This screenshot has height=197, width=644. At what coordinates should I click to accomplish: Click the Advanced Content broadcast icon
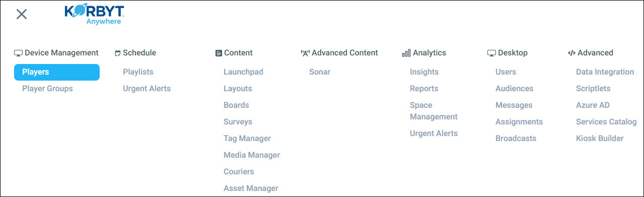point(305,53)
